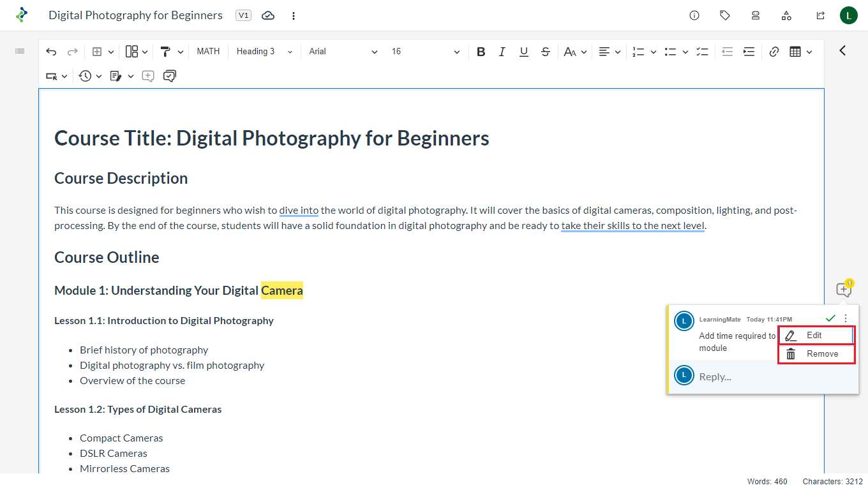Open the outline list icon at left
This screenshot has width=868, height=490.
[x=20, y=51]
